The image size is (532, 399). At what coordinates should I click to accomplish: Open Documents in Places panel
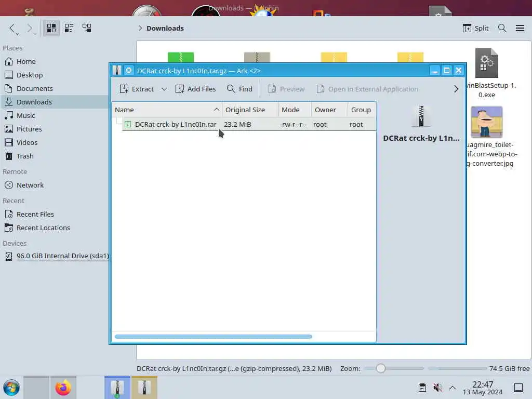pyautogui.click(x=54, y=88)
